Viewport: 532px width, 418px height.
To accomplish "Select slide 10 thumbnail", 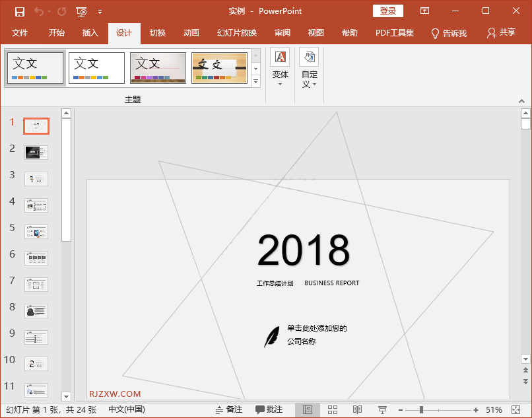I will (x=36, y=364).
